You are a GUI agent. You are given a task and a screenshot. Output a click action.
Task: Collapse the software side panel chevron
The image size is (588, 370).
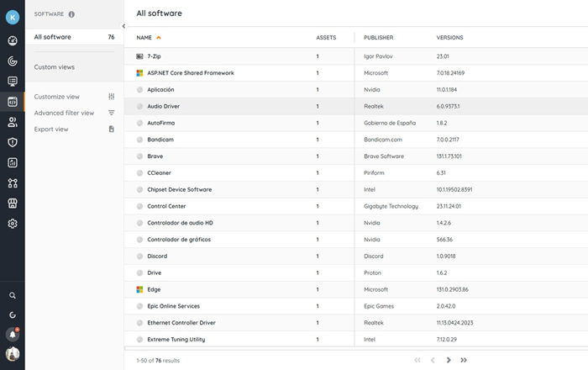pyautogui.click(x=123, y=26)
